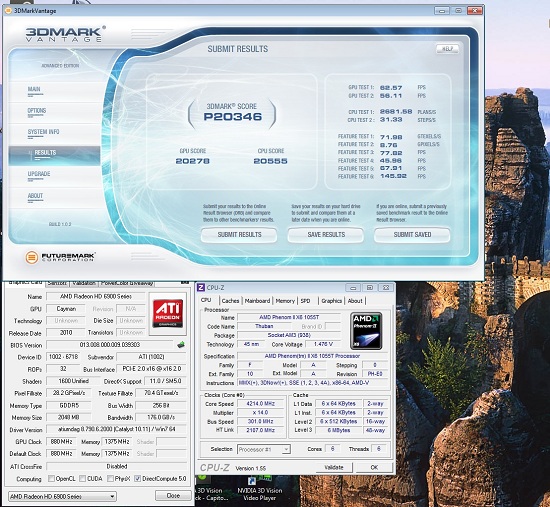Click the green BIOS save chip icon
550x507 pixels.
click(x=181, y=345)
